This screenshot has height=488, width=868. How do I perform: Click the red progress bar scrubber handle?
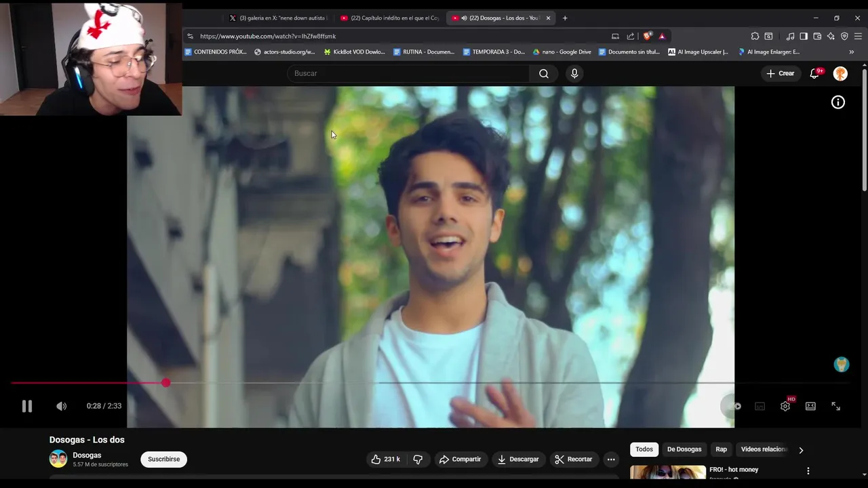[x=165, y=383]
